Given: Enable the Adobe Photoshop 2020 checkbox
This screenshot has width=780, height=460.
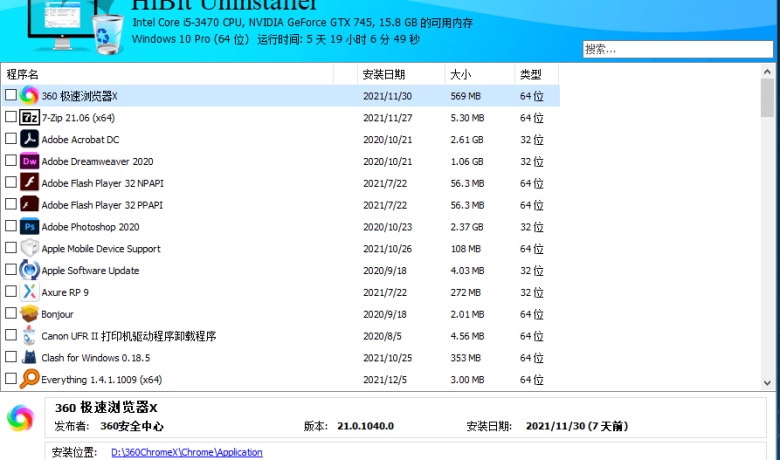Looking at the screenshot, I should pyautogui.click(x=11, y=226).
